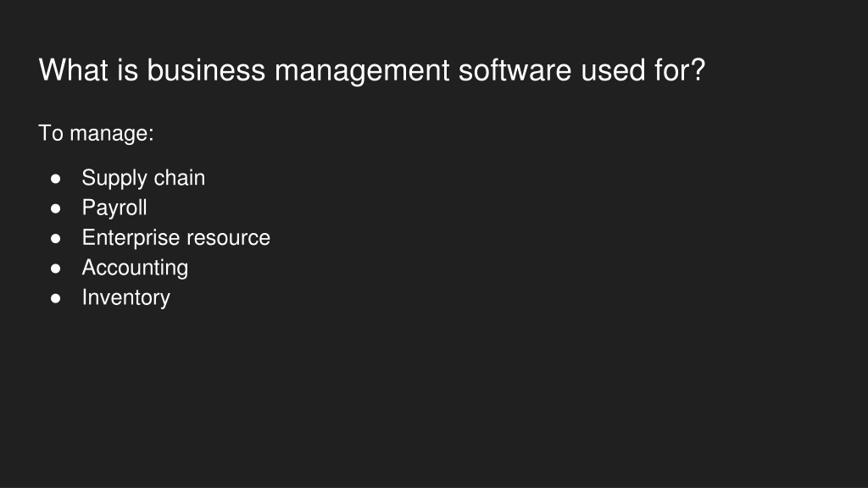Select the "Accounting" bullet text

tap(135, 268)
